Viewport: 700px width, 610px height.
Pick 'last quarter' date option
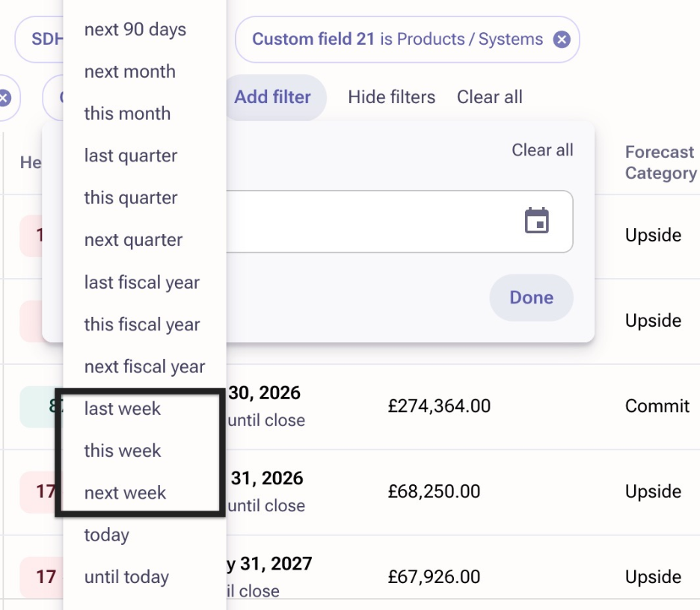coord(131,156)
